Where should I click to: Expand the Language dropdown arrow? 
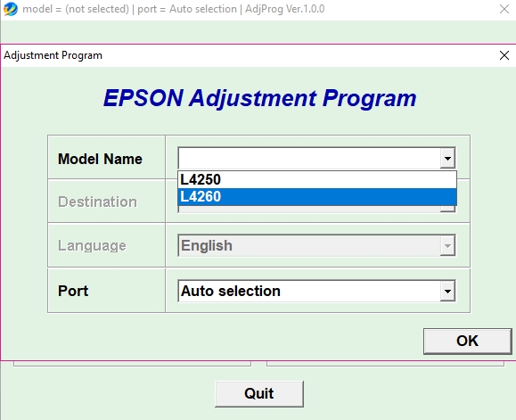coord(447,245)
